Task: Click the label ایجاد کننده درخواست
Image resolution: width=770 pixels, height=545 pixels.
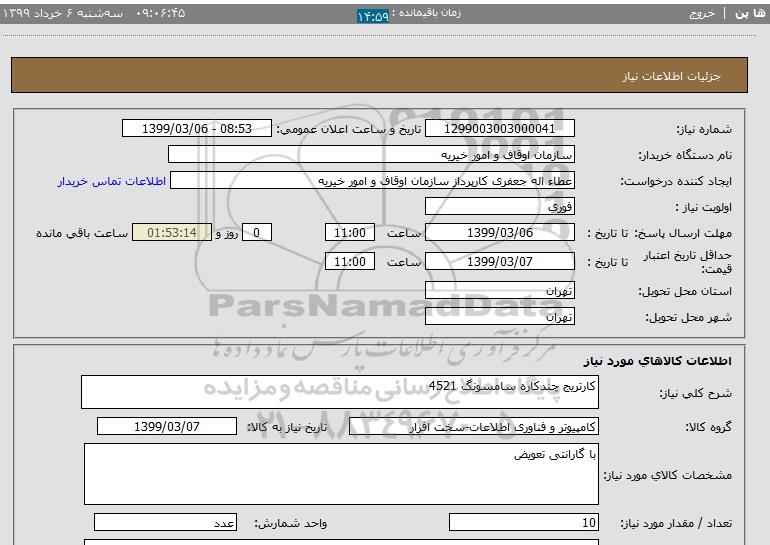Action: pos(676,182)
